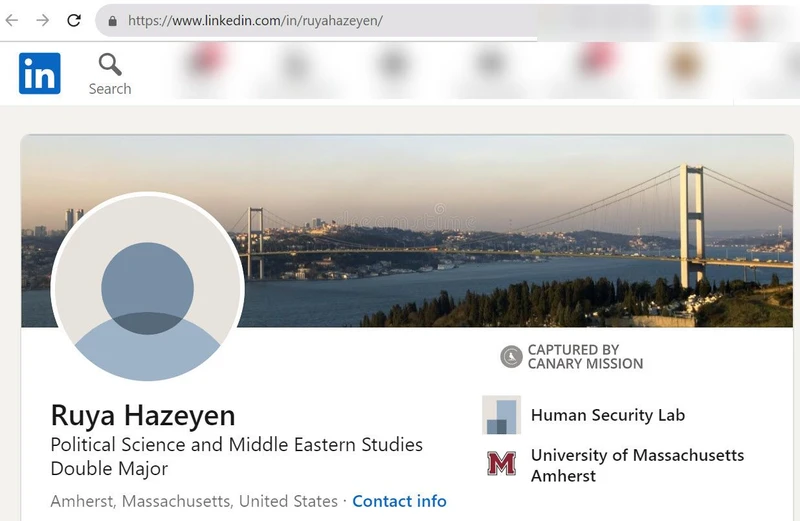Open the Contact info link
This screenshot has width=800, height=521.
(x=399, y=501)
